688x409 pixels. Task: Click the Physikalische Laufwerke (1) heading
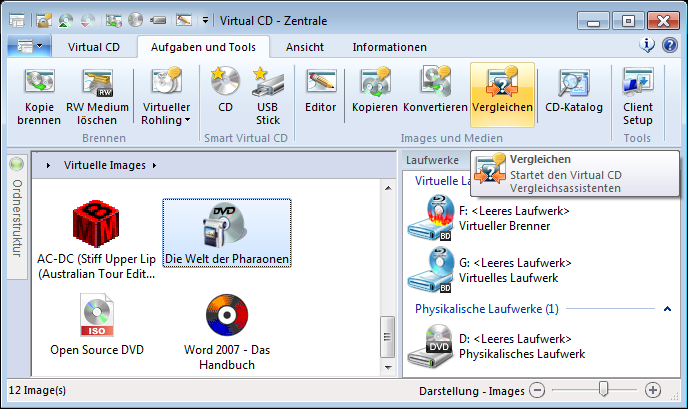pos(487,309)
